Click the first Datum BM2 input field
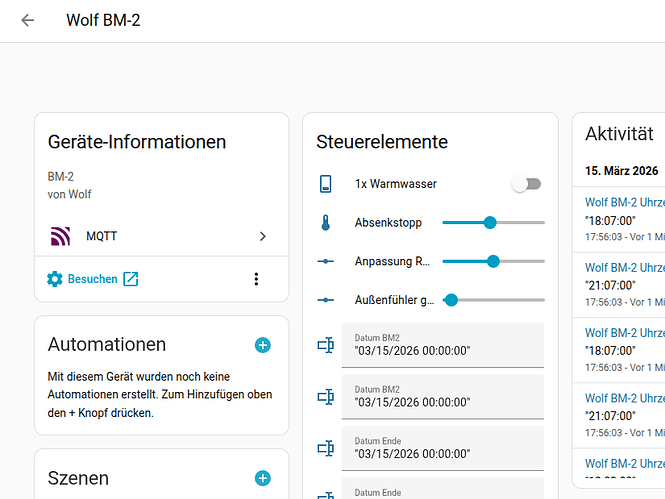Screen dimensions: 665x499 pos(442,344)
